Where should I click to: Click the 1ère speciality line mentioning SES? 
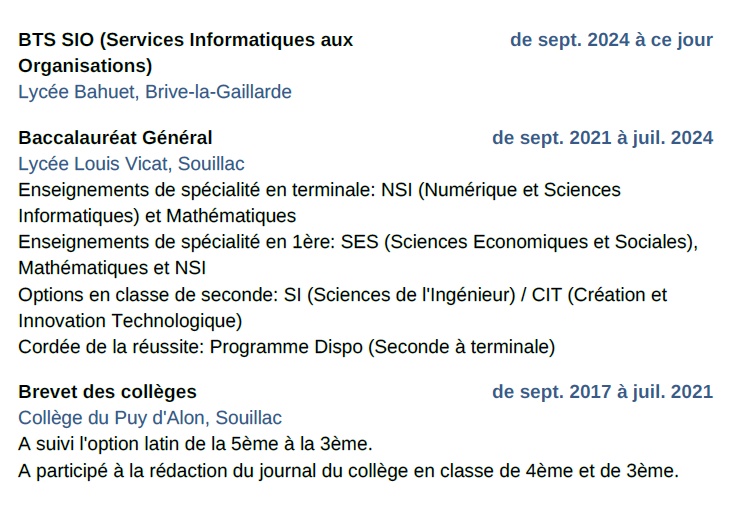point(358,242)
